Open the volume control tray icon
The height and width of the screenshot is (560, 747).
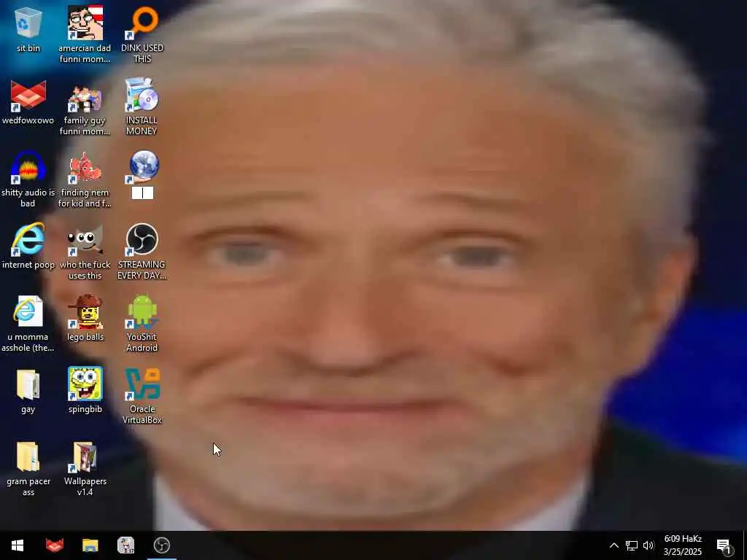tap(649, 545)
